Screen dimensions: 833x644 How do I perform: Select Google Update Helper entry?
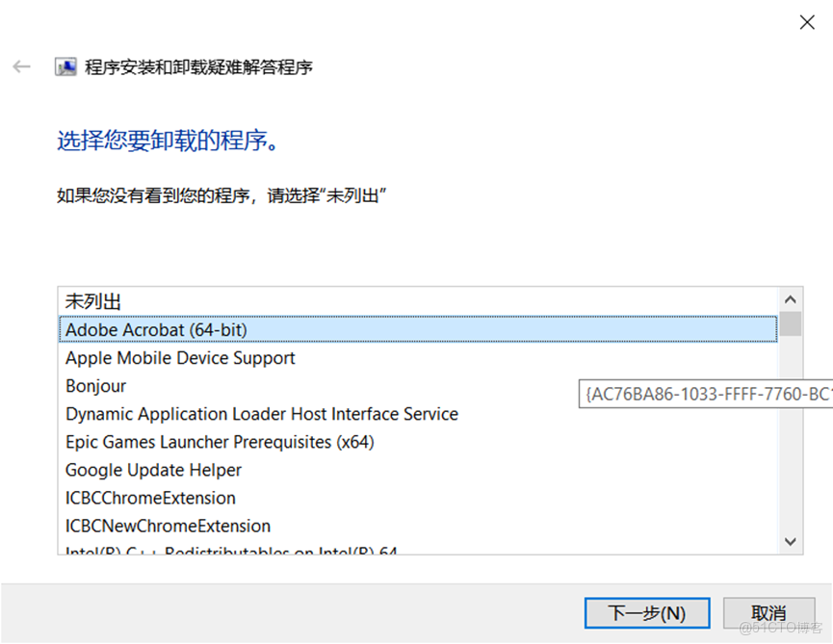point(153,470)
